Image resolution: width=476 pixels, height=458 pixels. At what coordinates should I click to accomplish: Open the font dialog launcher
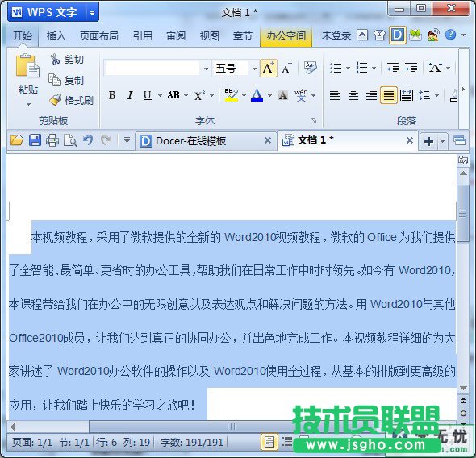click(313, 121)
